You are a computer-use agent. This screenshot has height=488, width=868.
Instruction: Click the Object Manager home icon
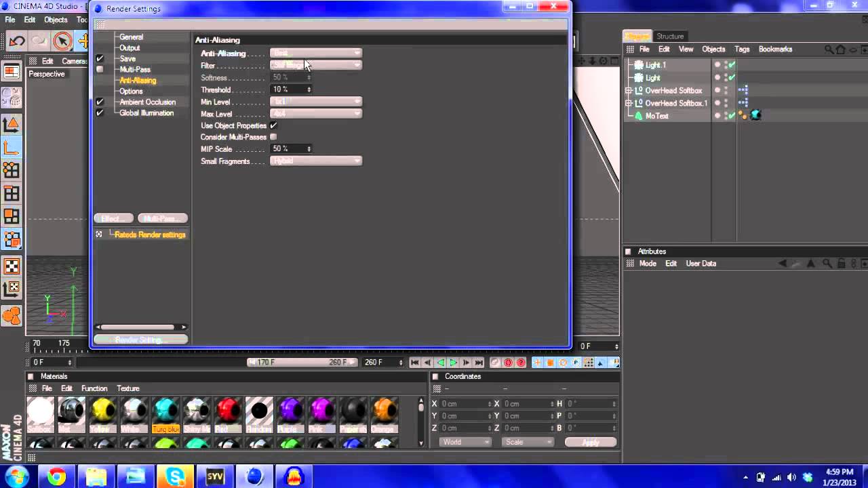(x=841, y=49)
